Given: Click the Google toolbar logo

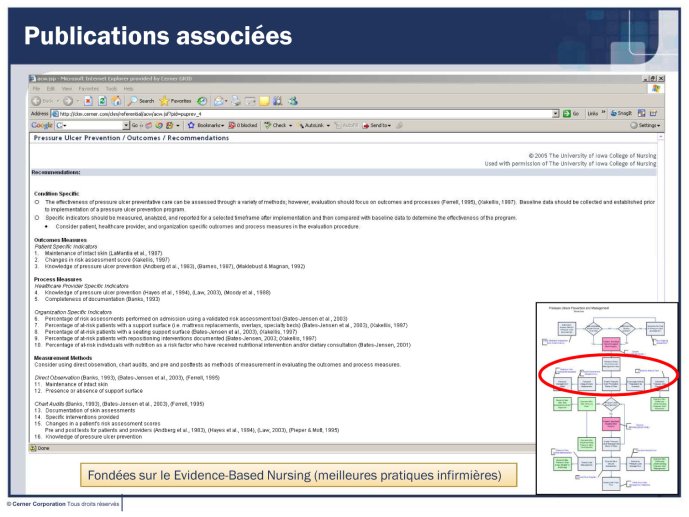Looking at the screenshot, I should [x=42, y=125].
